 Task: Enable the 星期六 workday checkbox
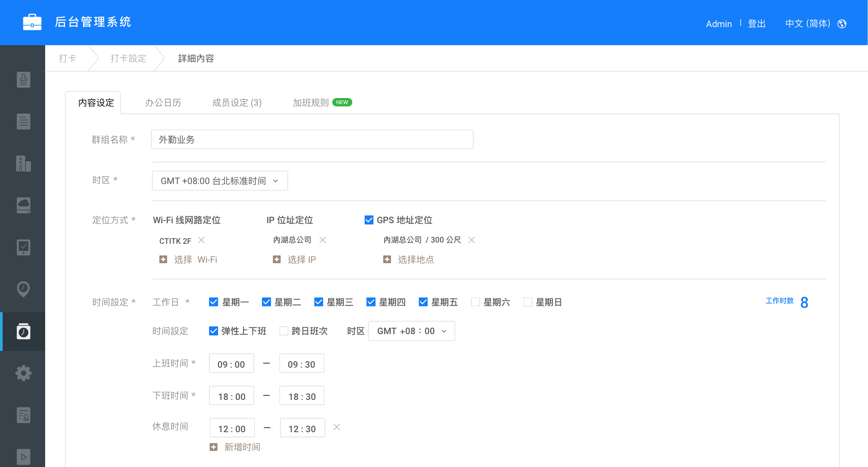tap(475, 302)
